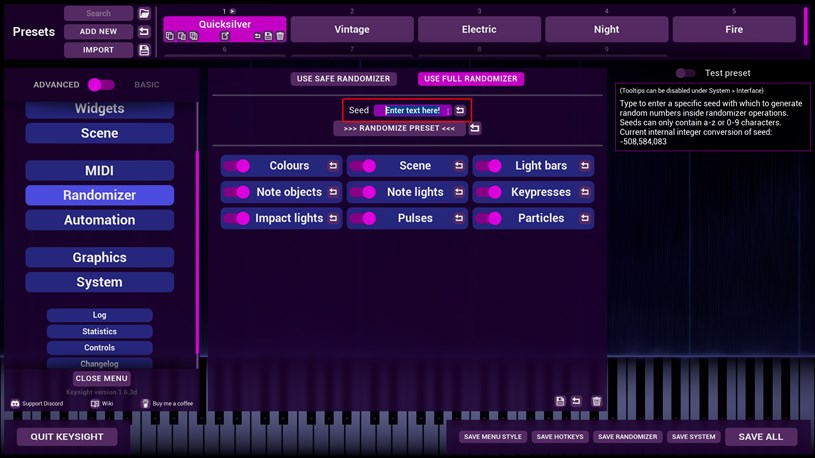Click the RANDOMIZE PRESET button
This screenshot has width=815, height=458.
coord(399,128)
